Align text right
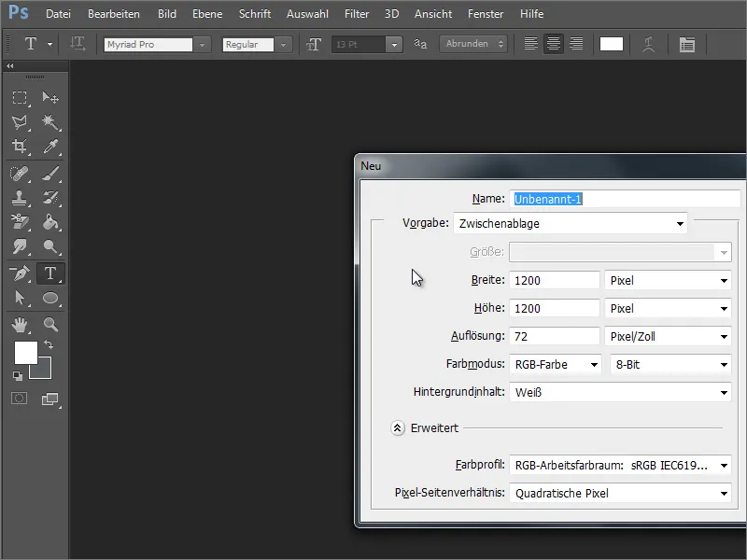747x560 pixels. click(576, 44)
